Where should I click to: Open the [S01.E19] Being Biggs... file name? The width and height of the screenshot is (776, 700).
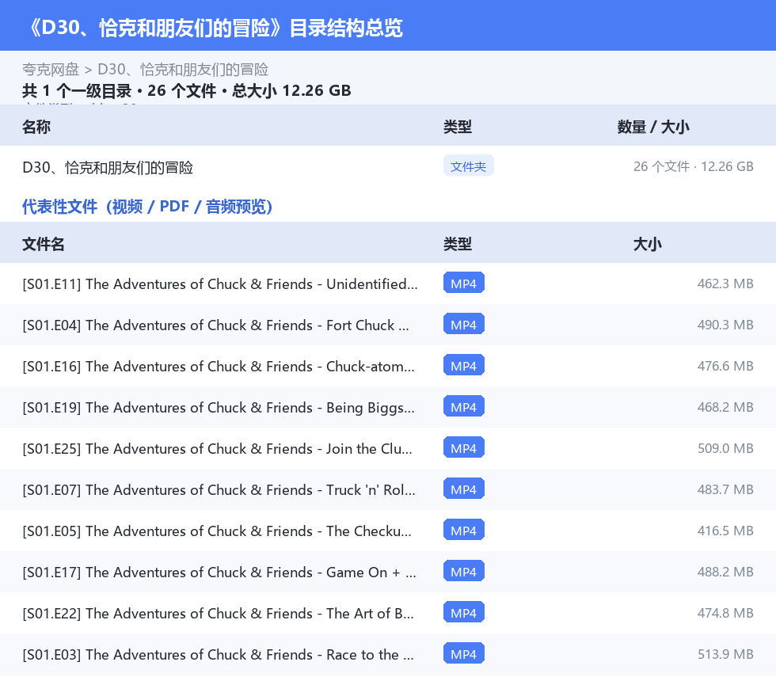(x=219, y=408)
